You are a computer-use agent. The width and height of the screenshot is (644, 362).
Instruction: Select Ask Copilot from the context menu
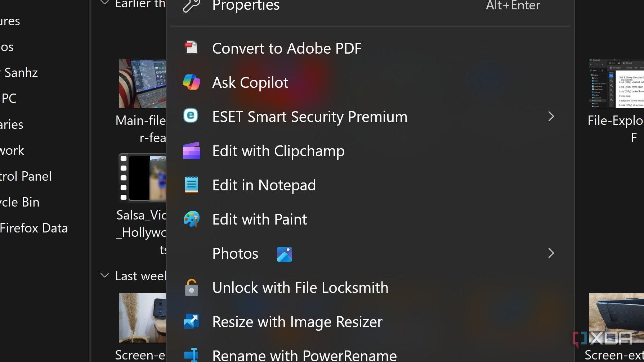[370, 82]
